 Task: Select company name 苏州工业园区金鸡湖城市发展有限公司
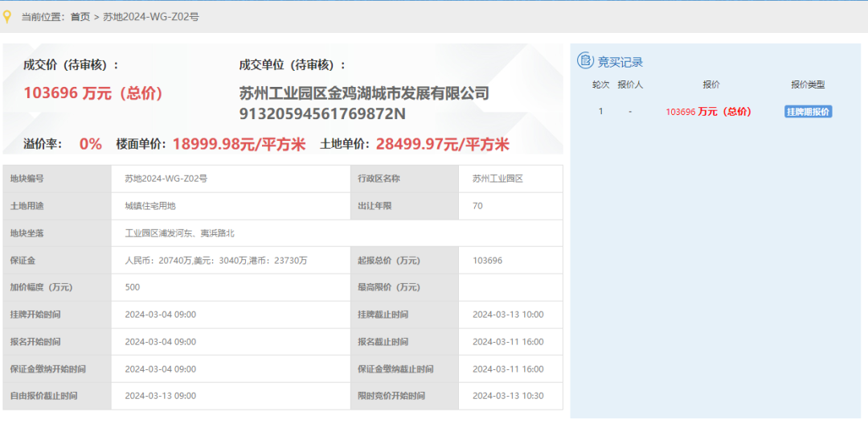[x=364, y=93]
